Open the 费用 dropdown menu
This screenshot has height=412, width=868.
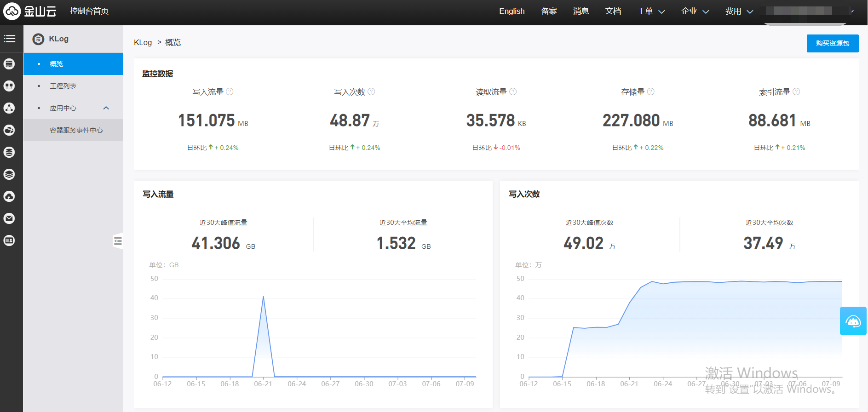(739, 11)
